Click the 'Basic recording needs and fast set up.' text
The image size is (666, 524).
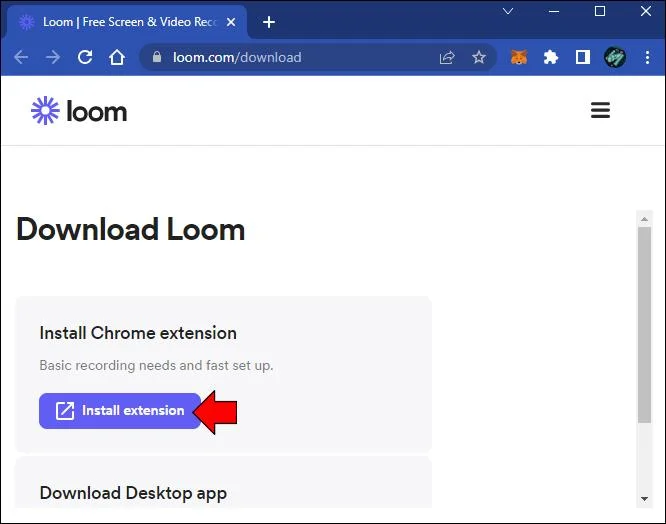[x=156, y=365]
